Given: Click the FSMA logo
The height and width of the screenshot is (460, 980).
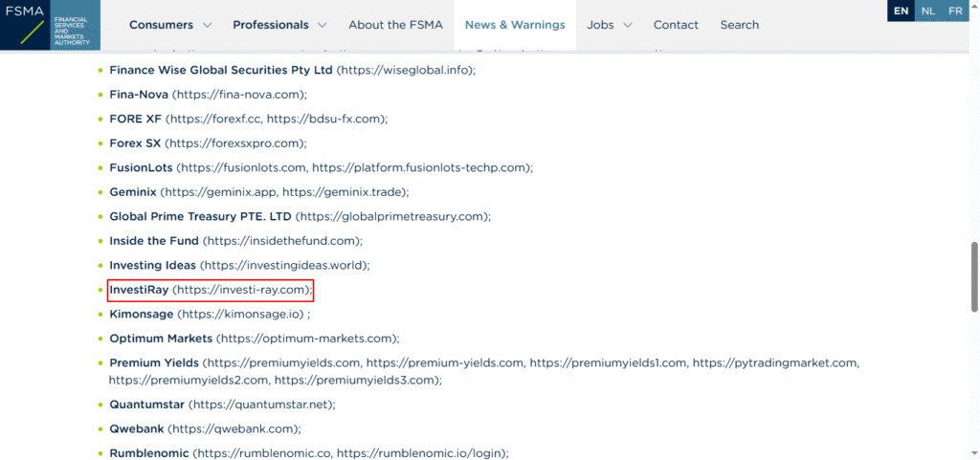Looking at the screenshot, I should [50, 25].
